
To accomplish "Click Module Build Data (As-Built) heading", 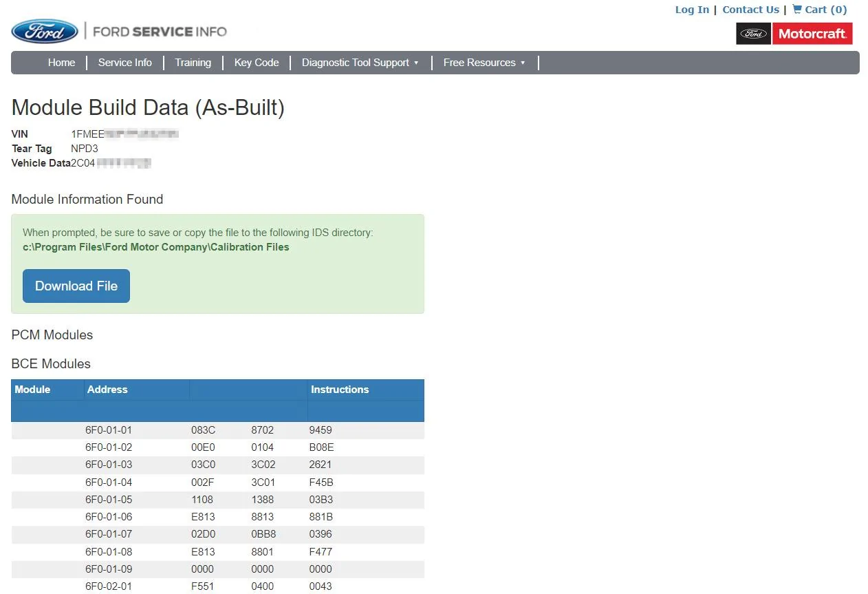I will click(148, 107).
